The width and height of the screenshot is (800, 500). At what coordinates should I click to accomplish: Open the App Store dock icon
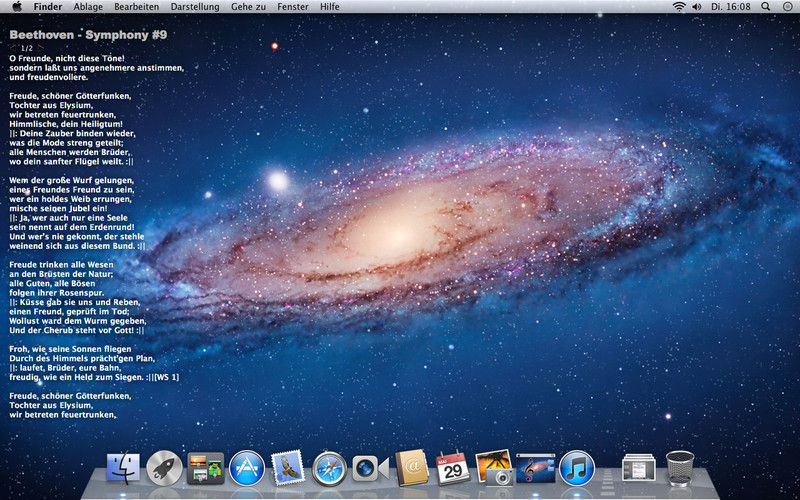click(x=247, y=468)
